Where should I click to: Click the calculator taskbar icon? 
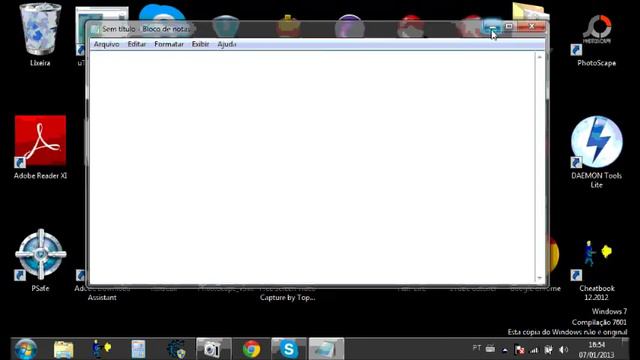pyautogui.click(x=138, y=349)
